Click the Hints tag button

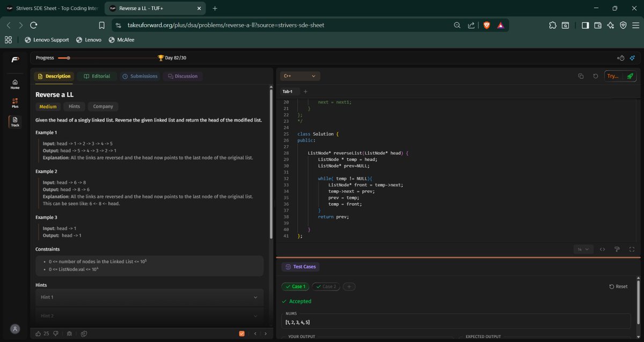pyautogui.click(x=74, y=106)
